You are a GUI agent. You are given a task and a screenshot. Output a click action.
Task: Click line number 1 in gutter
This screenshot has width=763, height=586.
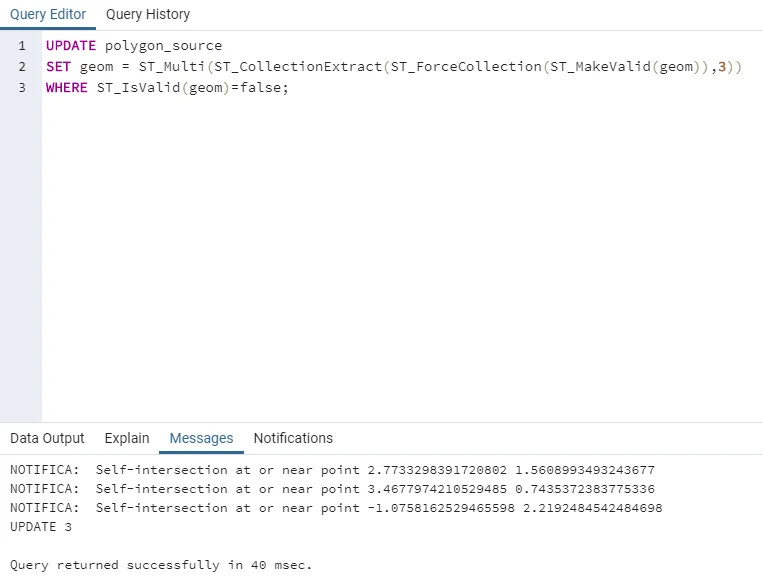(22, 46)
